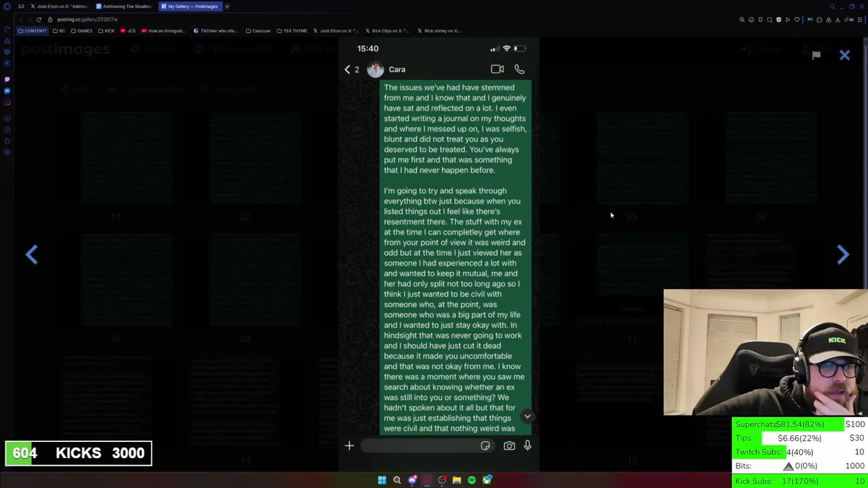Switch to Addressing The Situation tab
The image size is (868, 488).
123,6
